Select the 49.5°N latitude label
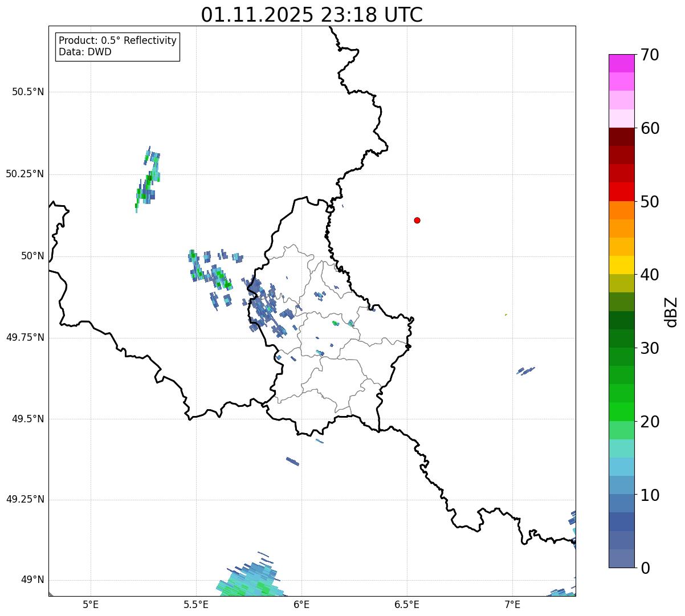Screen dimensions: 685x616 (28, 419)
